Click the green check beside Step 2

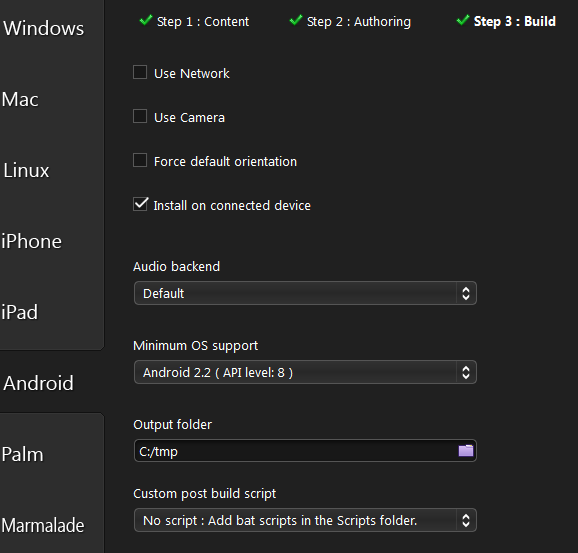tap(296, 20)
